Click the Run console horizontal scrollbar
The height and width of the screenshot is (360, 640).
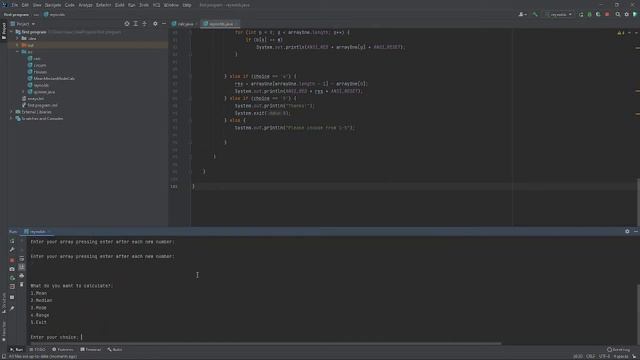265,344
